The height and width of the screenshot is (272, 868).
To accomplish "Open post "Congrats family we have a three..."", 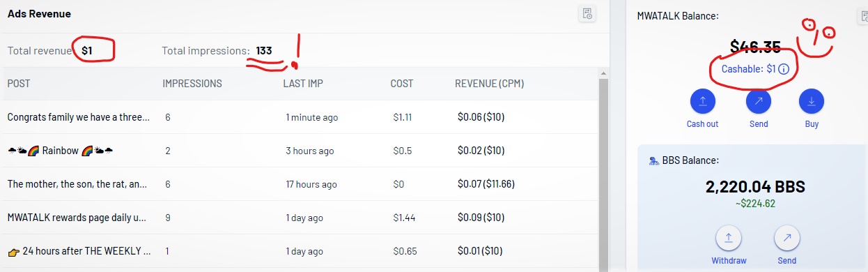I will (79, 117).
